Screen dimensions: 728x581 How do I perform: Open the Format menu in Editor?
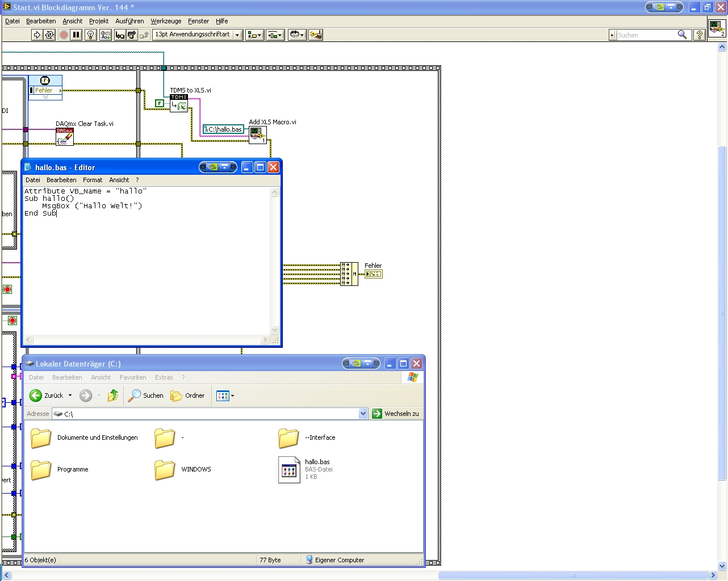93,180
